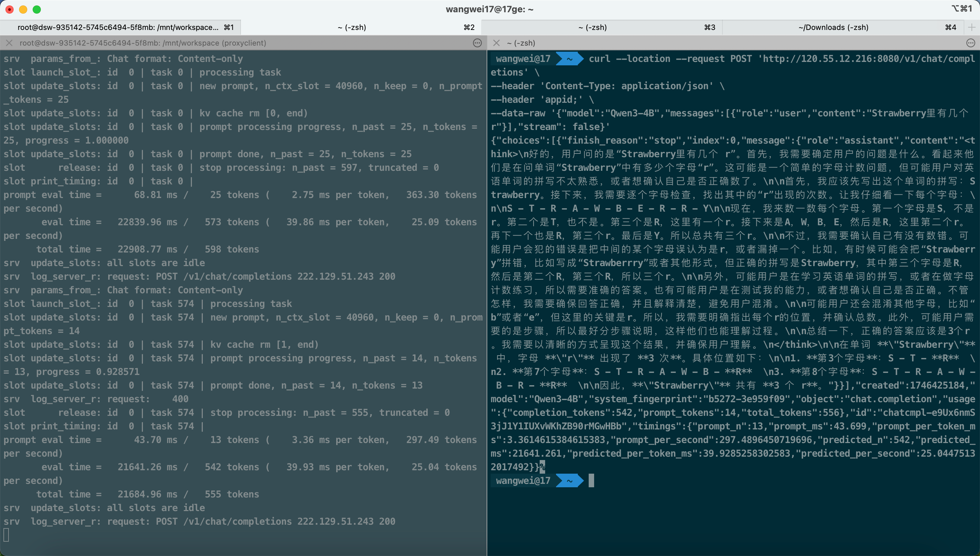This screenshot has width=980, height=556.
Task: Click 'prompt eval time = 43.70 ms' line
Action: 240,446
